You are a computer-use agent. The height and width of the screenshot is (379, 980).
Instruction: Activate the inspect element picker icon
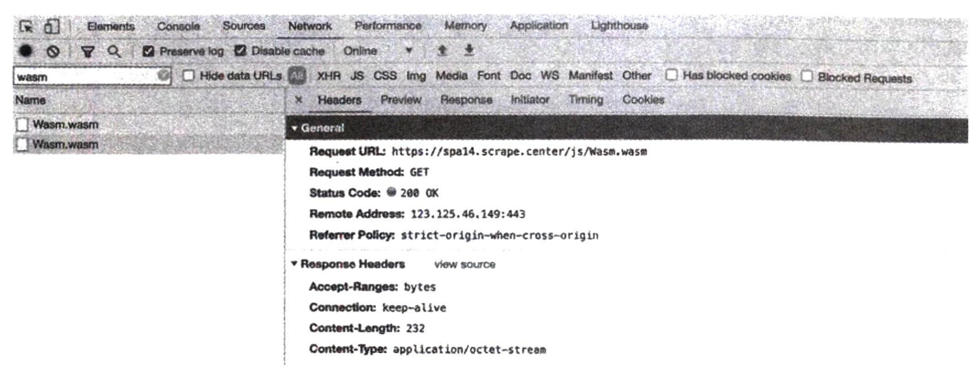pyautogui.click(x=27, y=27)
